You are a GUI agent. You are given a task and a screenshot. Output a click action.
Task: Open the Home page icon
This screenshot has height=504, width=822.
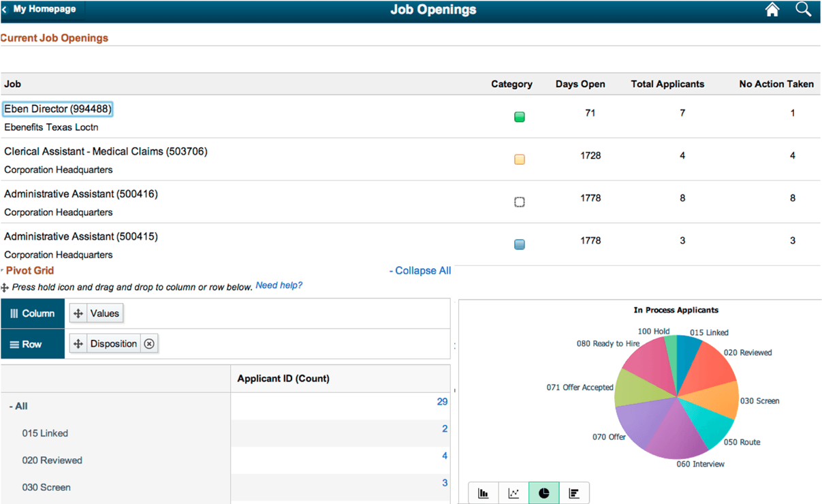tap(772, 10)
